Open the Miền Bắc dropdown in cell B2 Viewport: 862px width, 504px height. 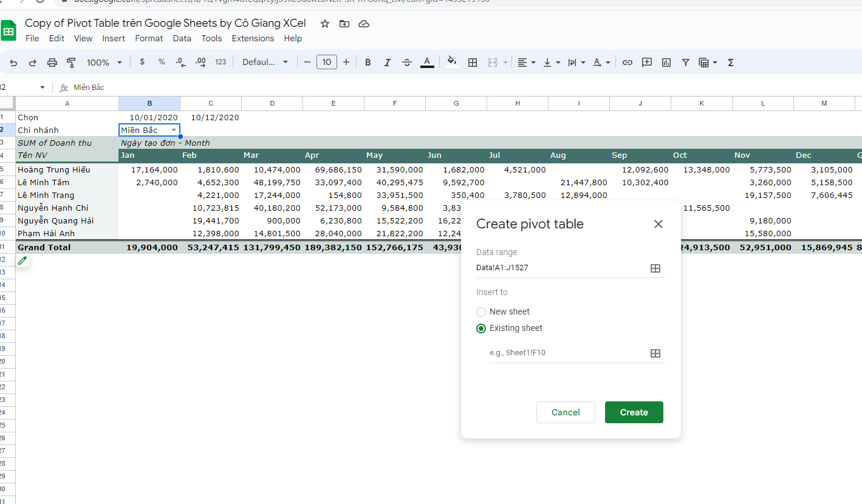[174, 130]
